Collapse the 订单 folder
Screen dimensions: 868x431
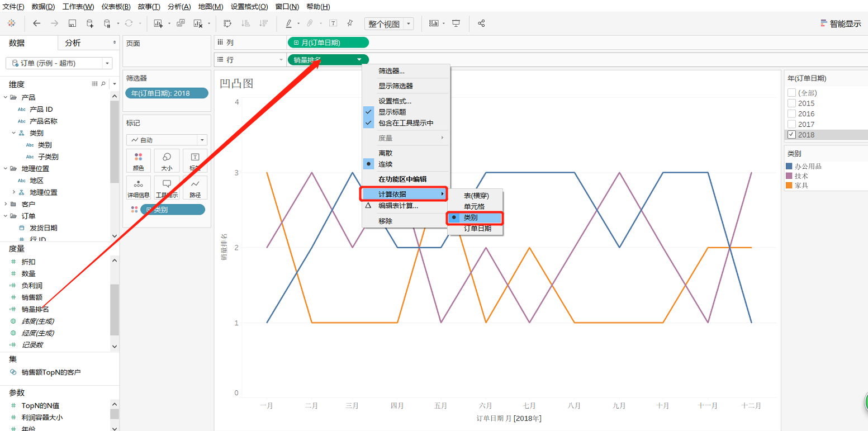pyautogui.click(x=6, y=216)
